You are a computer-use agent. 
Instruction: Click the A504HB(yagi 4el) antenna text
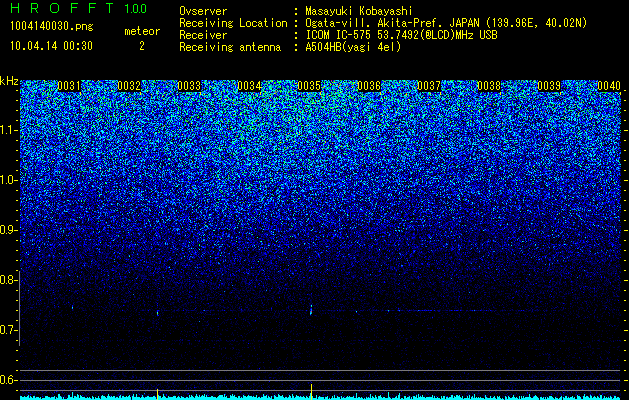click(x=353, y=47)
